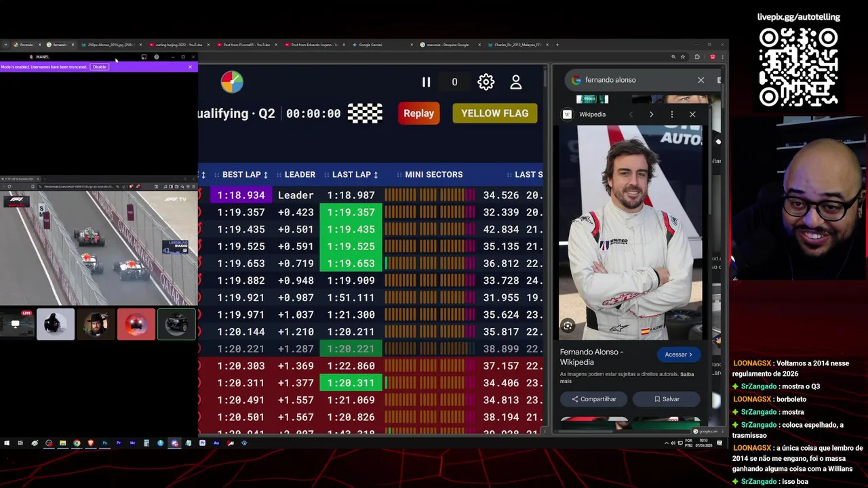868x488 pixels.
Task: Select the +0.501 gap cell
Action: pos(296,229)
